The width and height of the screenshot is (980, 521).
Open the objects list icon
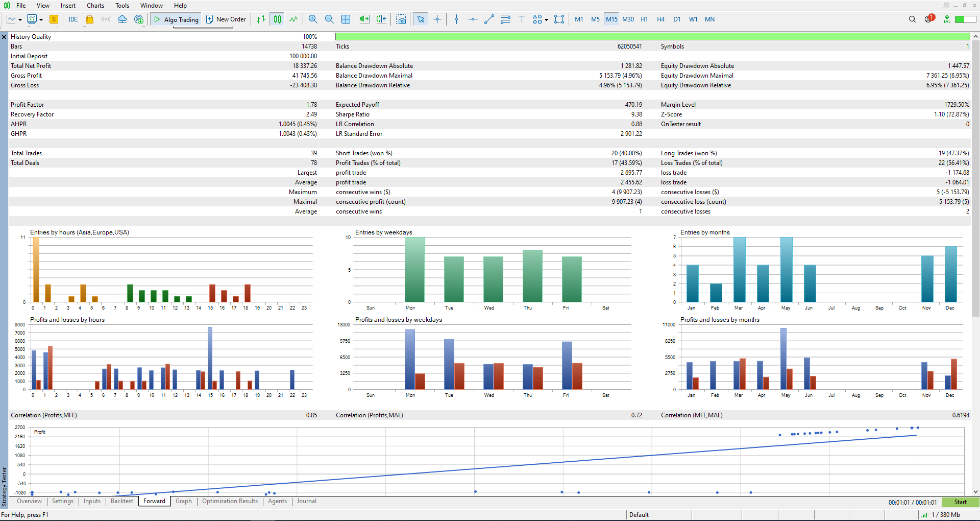[559, 19]
